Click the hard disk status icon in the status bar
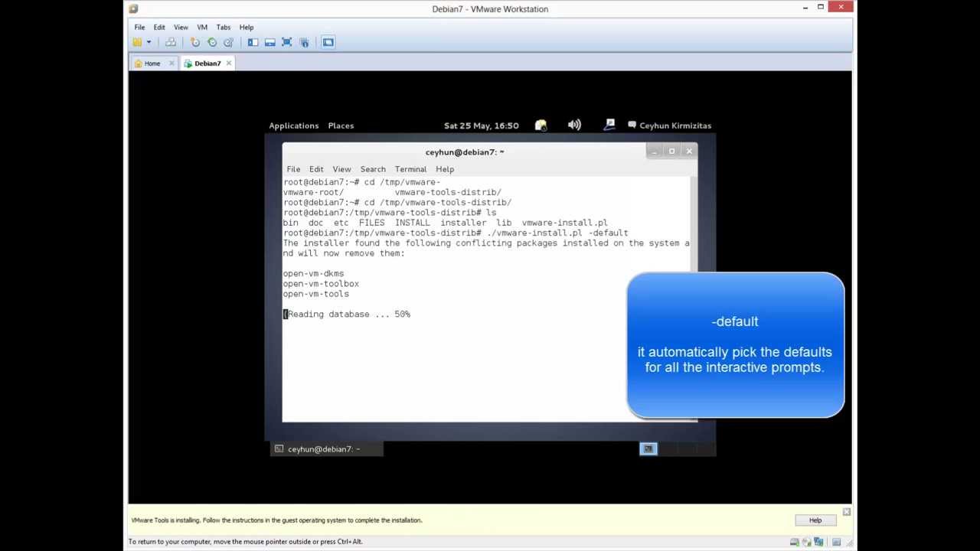Screen dimensions: 980x551 click(795, 541)
